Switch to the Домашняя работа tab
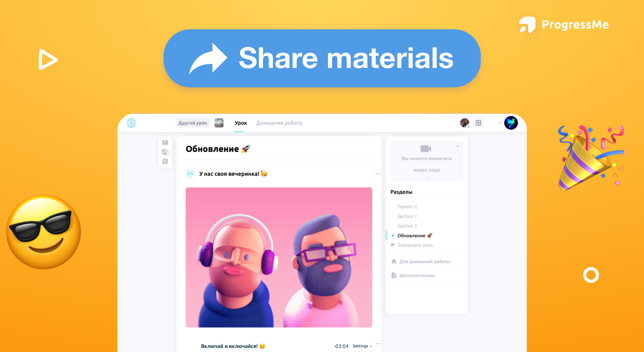Screen dimensions: 644x352 277,123
